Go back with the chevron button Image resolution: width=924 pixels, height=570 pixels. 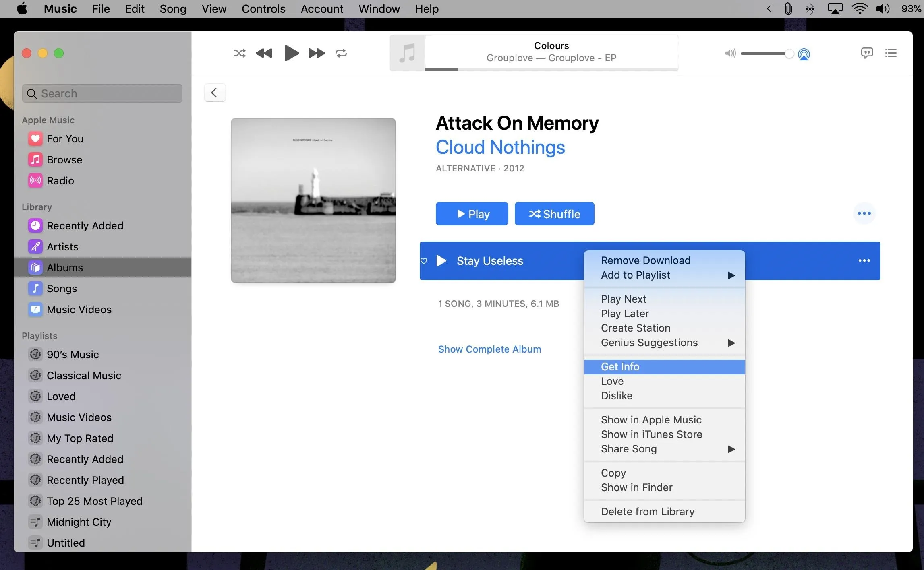coord(215,93)
